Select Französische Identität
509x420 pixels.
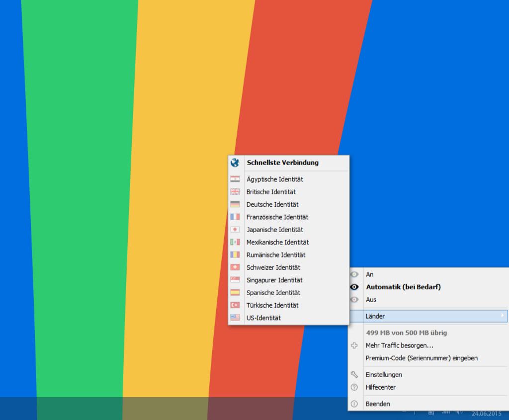(277, 217)
